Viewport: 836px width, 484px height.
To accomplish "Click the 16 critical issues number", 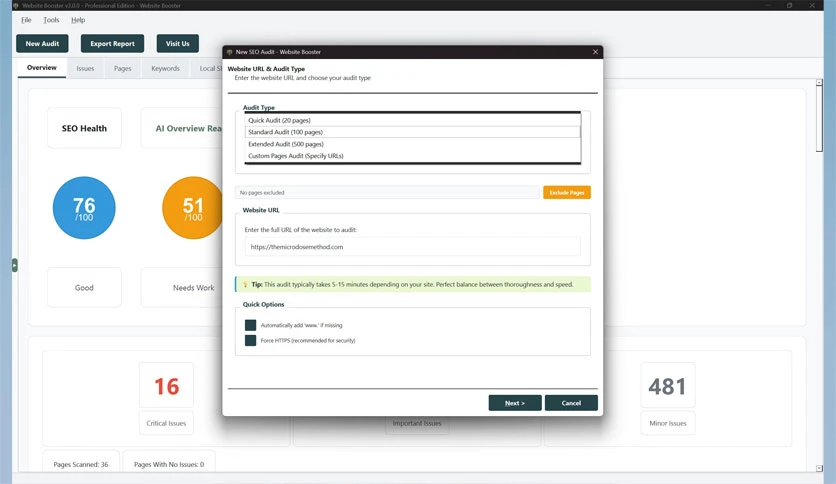I will 166,386.
